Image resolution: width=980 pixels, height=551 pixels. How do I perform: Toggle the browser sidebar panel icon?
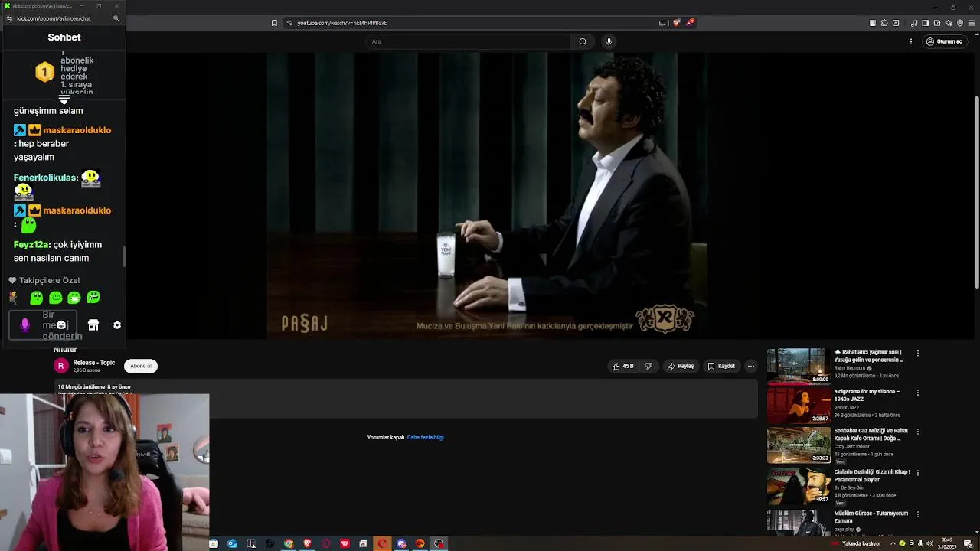(x=926, y=23)
